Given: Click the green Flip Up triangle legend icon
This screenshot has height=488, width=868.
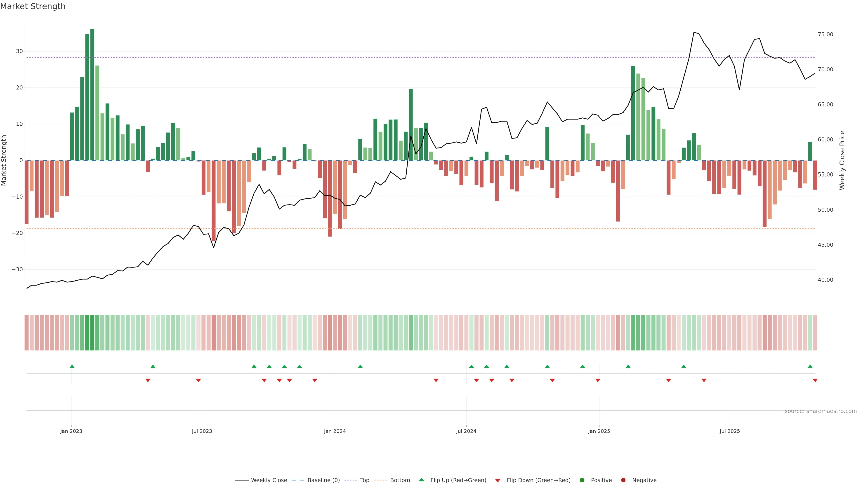Looking at the screenshot, I should (421, 480).
